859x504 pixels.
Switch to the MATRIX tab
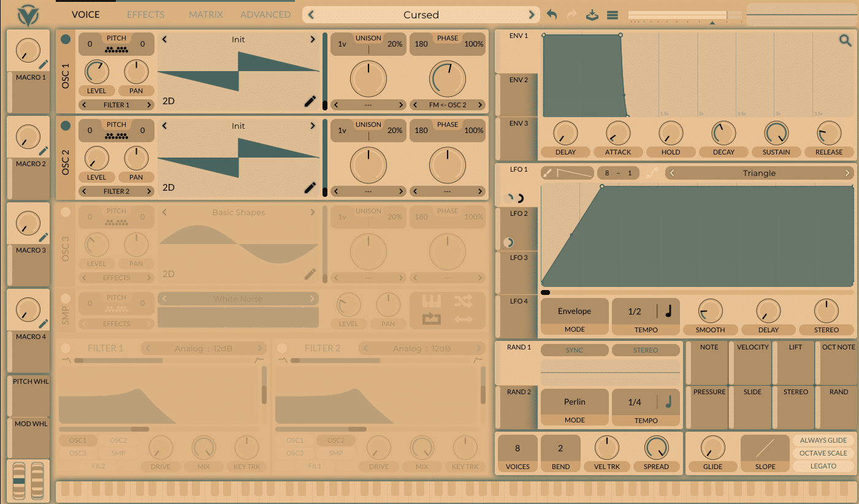pos(206,14)
